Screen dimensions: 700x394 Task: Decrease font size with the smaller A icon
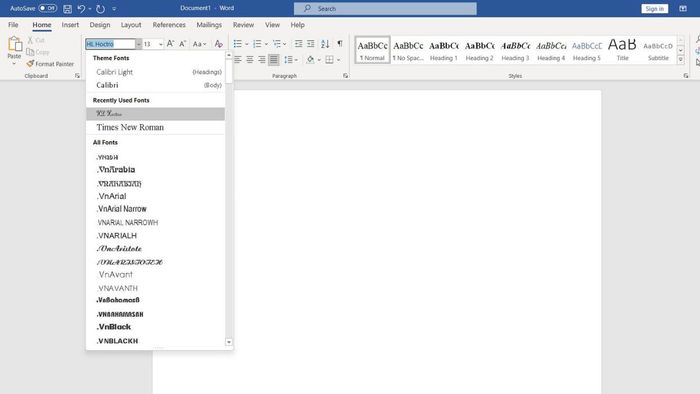pos(182,44)
